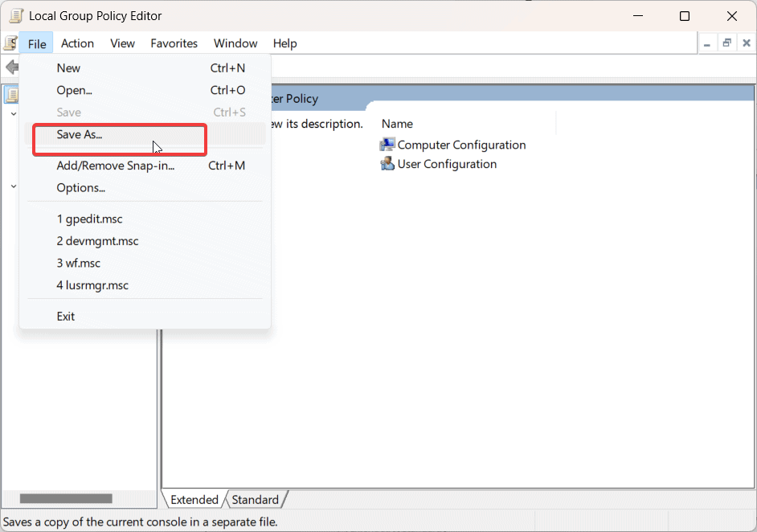This screenshot has height=532, width=757.
Task: Choose Open... from the File menu
Action: click(x=145, y=90)
